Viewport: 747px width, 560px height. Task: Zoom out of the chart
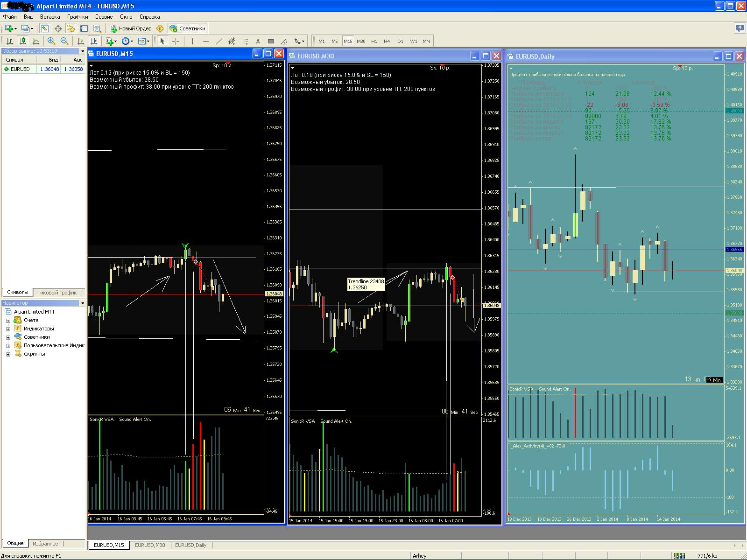click(x=64, y=41)
